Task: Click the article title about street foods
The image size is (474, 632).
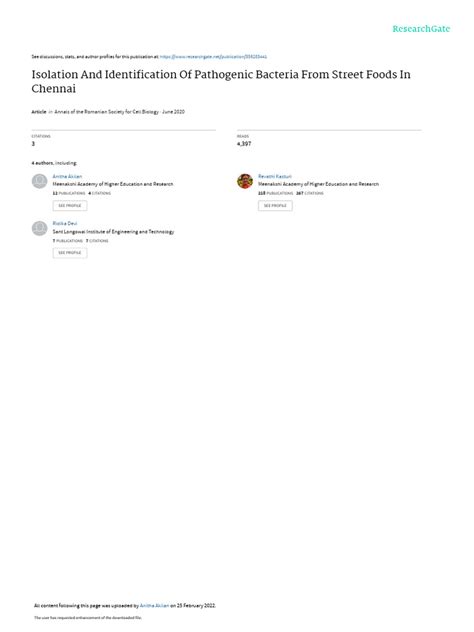Action: [x=221, y=81]
